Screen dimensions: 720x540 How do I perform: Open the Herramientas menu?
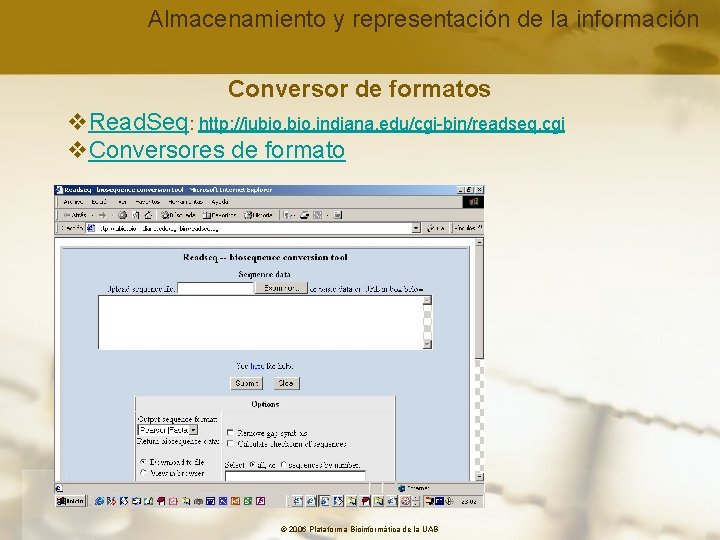185,202
